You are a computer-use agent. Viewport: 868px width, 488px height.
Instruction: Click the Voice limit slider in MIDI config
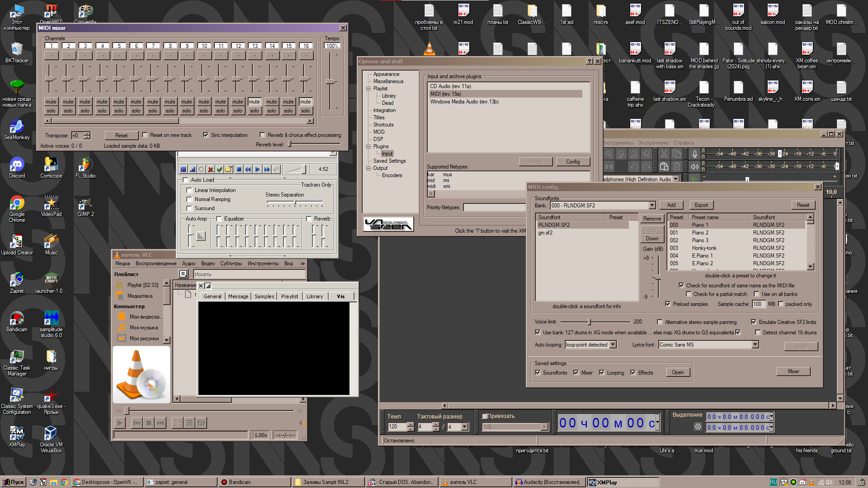click(589, 322)
